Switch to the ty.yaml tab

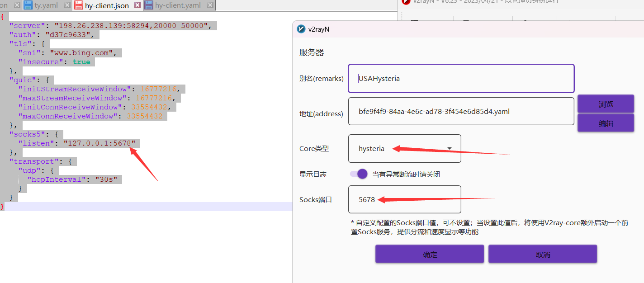click(x=47, y=5)
